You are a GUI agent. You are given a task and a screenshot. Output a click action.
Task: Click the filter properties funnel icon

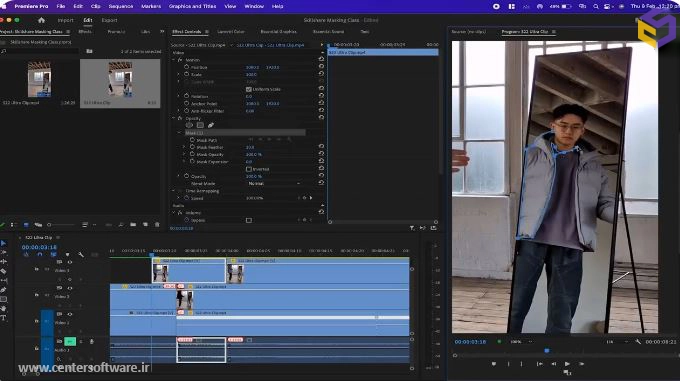click(x=412, y=228)
